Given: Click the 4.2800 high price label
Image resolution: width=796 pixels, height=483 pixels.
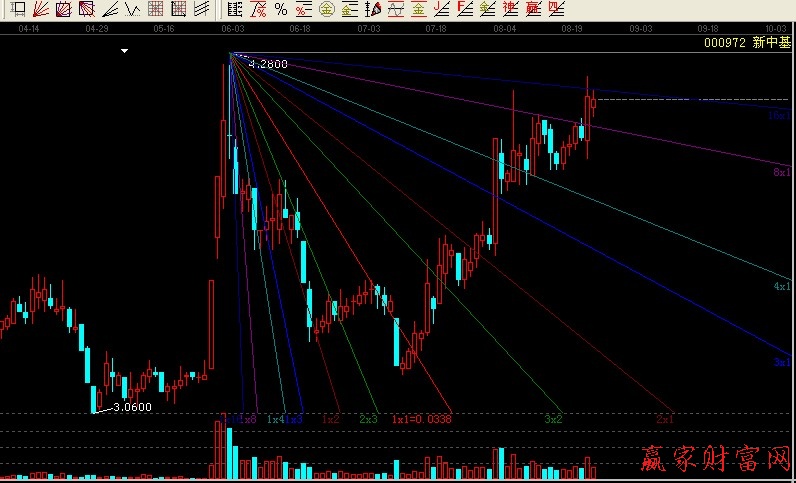Looking at the screenshot, I should point(268,64).
